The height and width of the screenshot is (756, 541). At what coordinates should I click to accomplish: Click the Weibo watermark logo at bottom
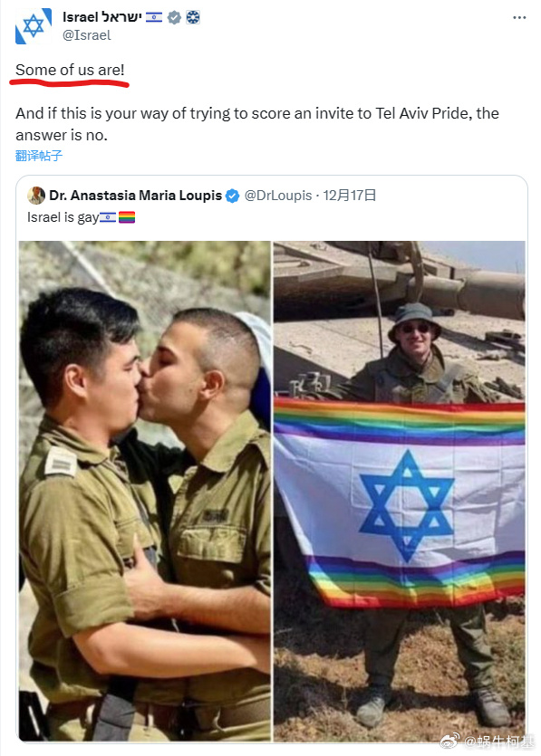pyautogui.click(x=449, y=741)
